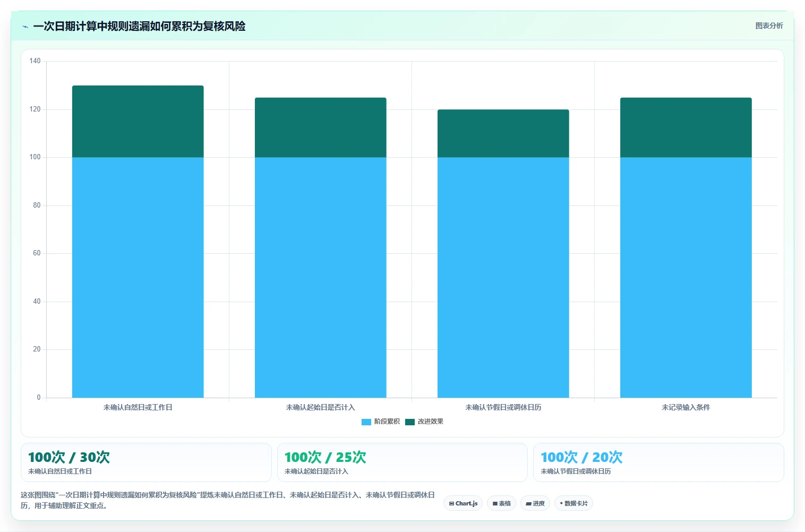Click the 阶段累积 legend label

[387, 422]
